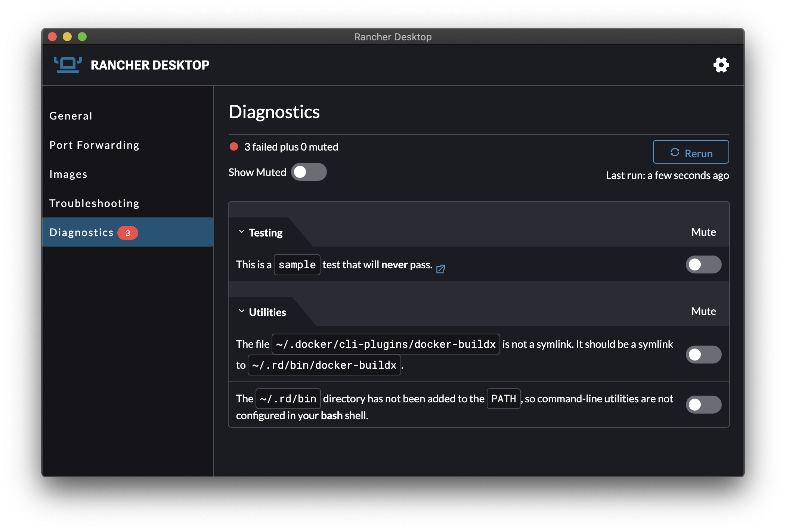This screenshot has width=786, height=532.
Task: Click the Rancher Desktop window title
Action: pyautogui.click(x=393, y=37)
